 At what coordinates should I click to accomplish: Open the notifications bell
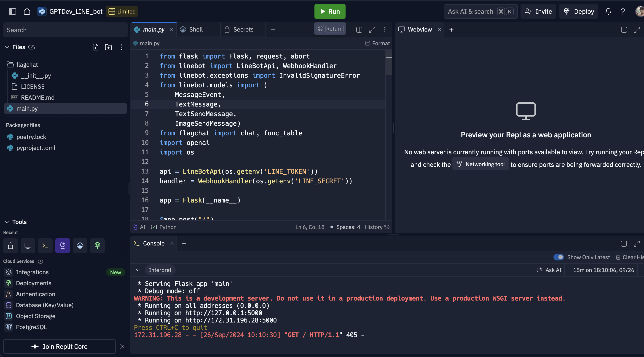point(608,11)
